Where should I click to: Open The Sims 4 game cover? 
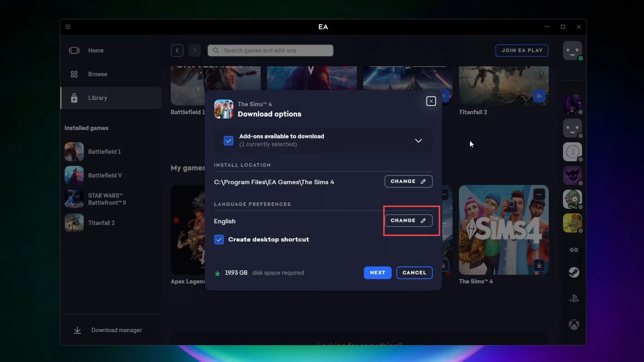(503, 230)
